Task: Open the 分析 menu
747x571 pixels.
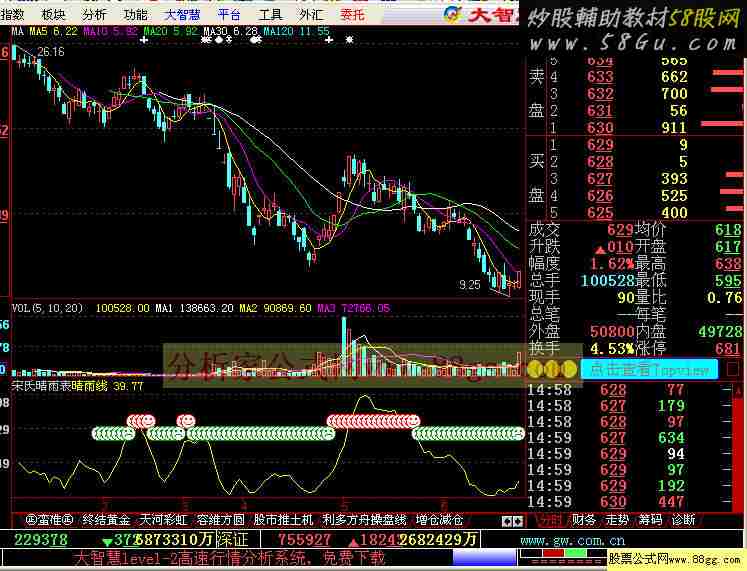Action: (x=94, y=15)
